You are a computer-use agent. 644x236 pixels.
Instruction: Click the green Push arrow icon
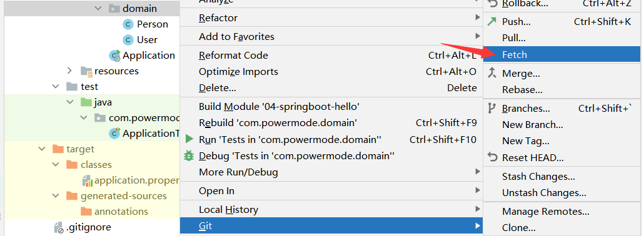492,21
